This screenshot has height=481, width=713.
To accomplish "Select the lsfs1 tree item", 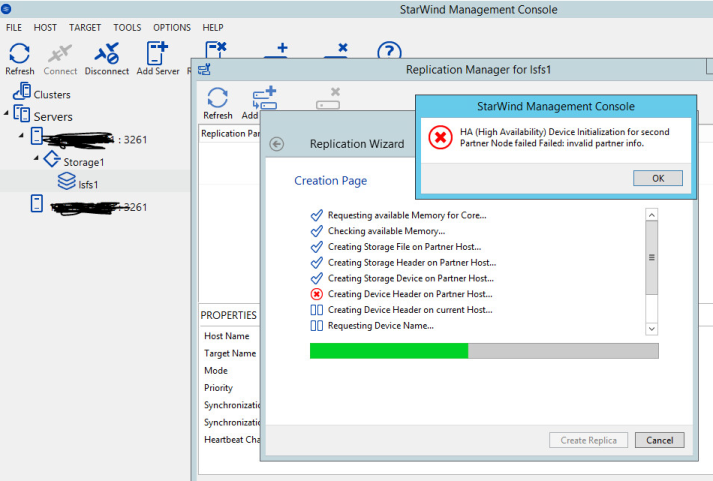I will pyautogui.click(x=88, y=185).
